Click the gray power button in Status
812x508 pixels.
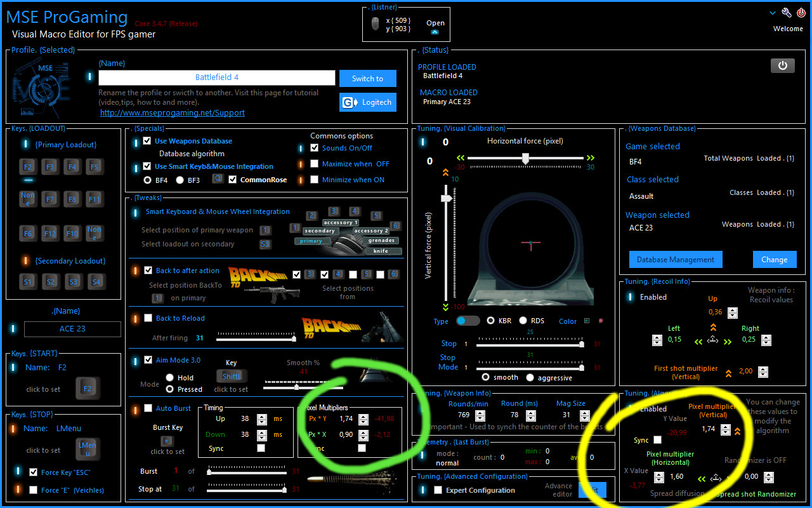(783, 65)
